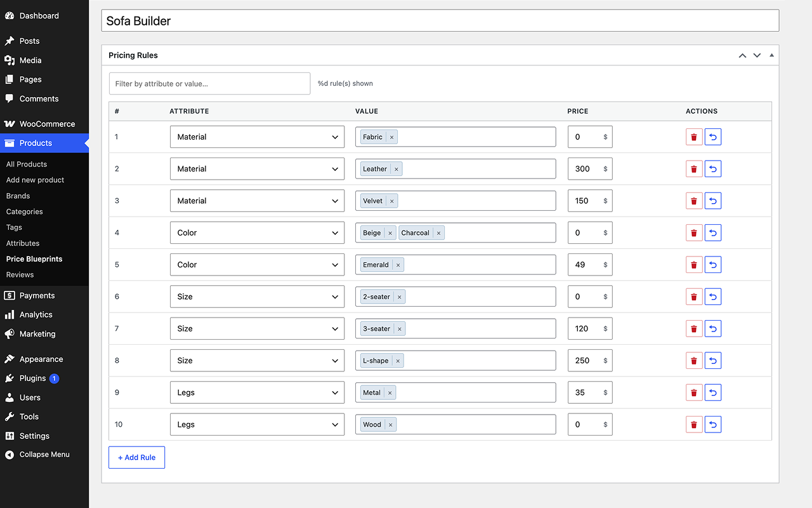This screenshot has width=812, height=508.
Task: Delete the Velvet rule via trash icon
Action: tap(694, 201)
